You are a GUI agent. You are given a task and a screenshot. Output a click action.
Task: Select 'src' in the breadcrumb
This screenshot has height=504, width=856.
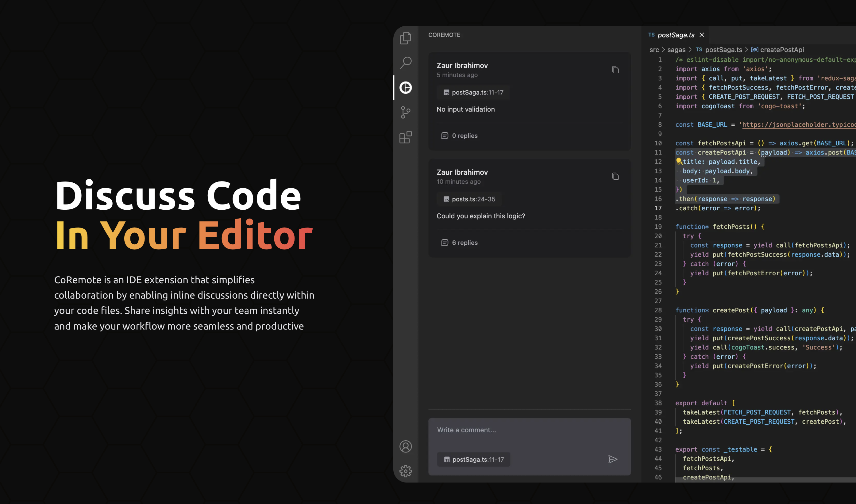[x=654, y=50]
